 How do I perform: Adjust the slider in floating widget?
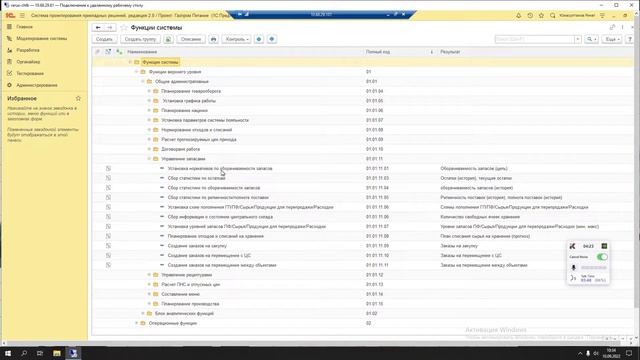[x=593, y=268]
